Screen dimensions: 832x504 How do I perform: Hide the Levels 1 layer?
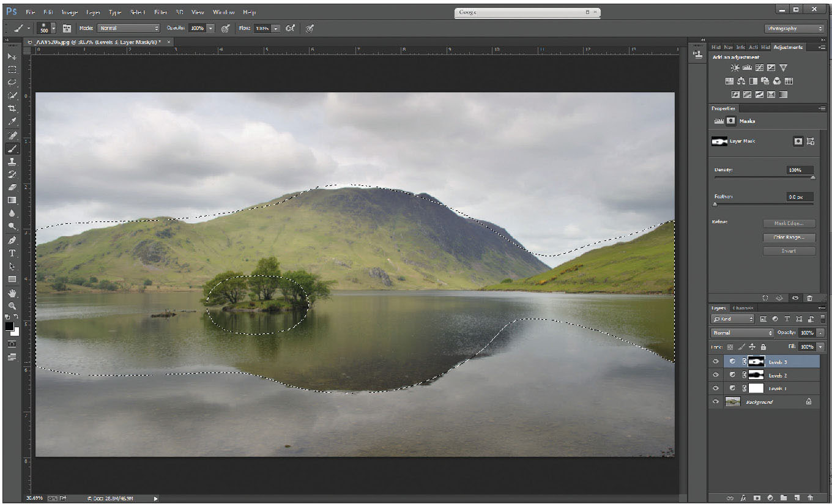pyautogui.click(x=715, y=388)
